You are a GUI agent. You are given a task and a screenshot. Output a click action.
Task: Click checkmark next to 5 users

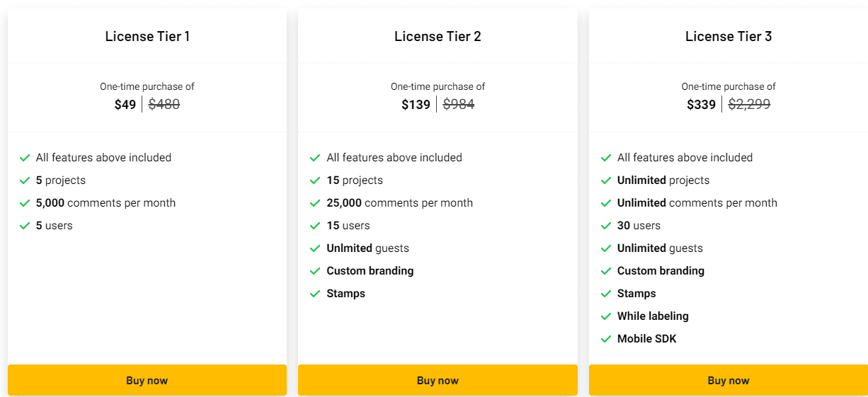pos(25,226)
